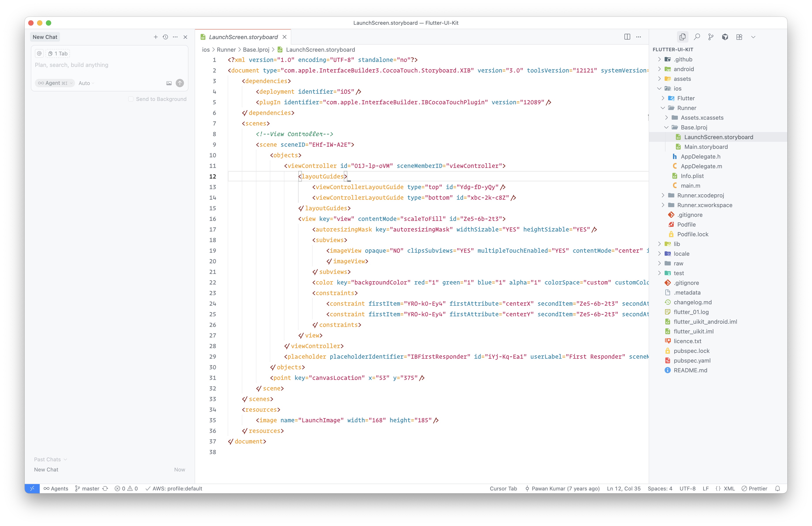Screen dimensions: 812x526
Task: Open the Extensions icon in sidebar toolbar
Action: click(739, 37)
